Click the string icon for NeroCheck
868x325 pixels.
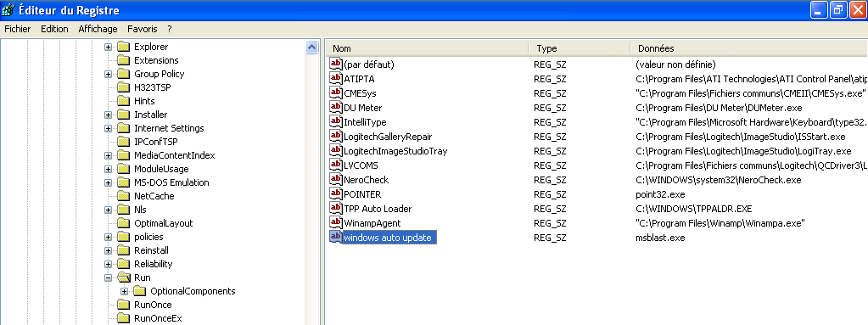pyautogui.click(x=336, y=179)
